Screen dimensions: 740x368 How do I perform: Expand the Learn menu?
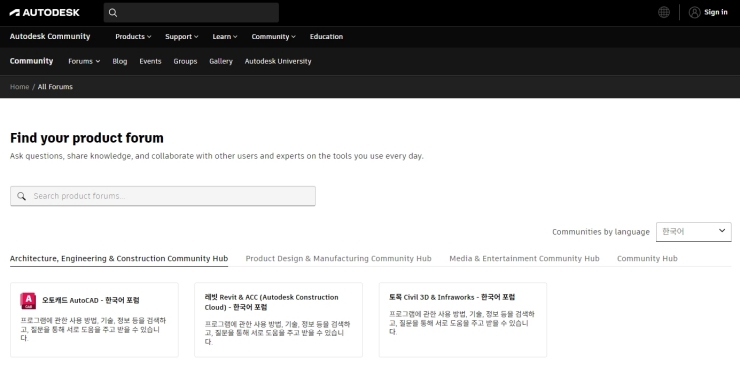(x=225, y=37)
